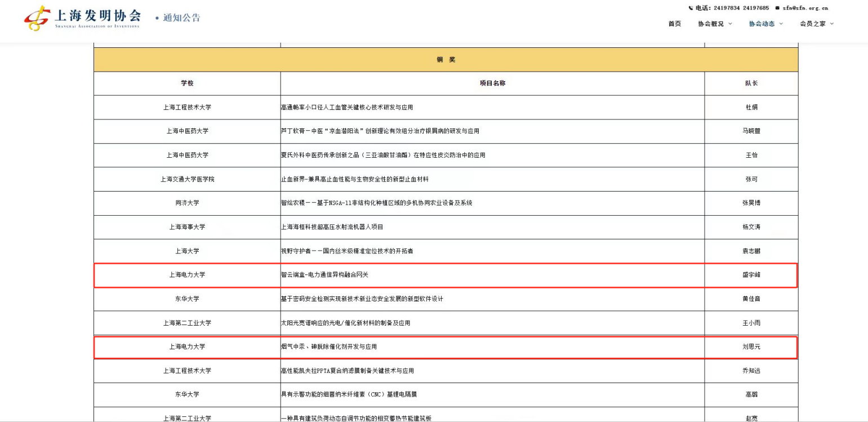Screen dimensions: 868x422
Task: Click school cell 上海交通大学医学院
Action: [188, 179]
